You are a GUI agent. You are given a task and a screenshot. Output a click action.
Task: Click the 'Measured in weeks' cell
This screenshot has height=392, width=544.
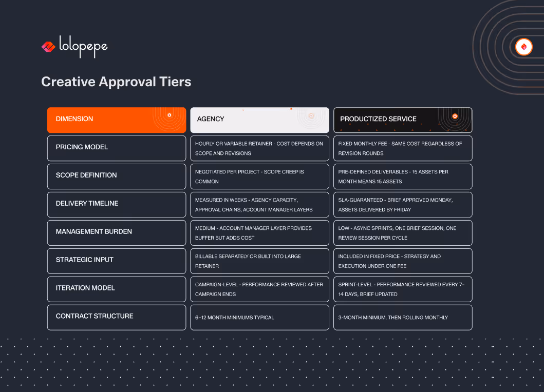pos(259,205)
